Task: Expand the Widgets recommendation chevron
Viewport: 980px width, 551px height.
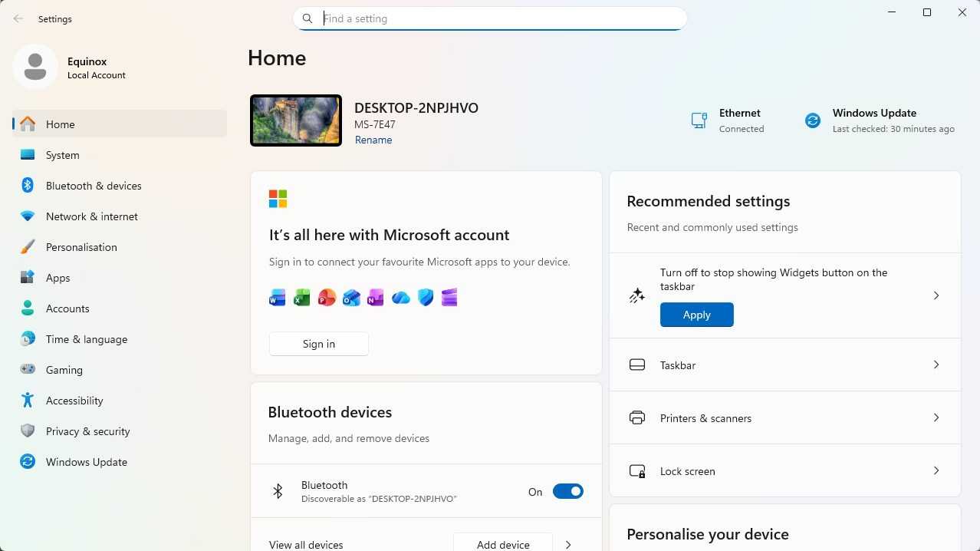Action: click(x=936, y=295)
